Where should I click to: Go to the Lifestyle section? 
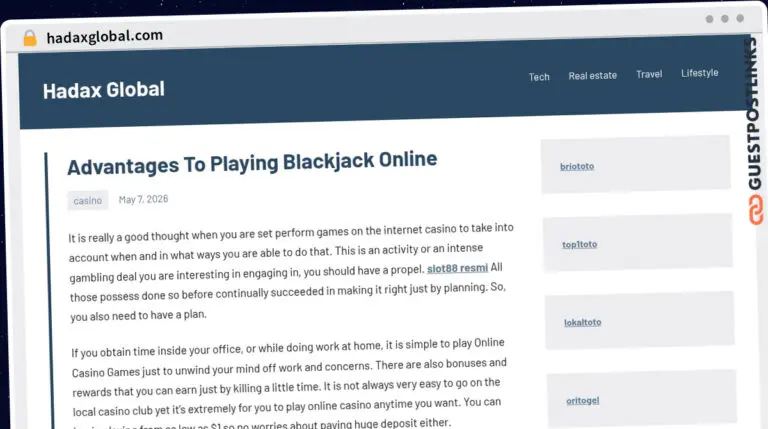[x=699, y=73]
